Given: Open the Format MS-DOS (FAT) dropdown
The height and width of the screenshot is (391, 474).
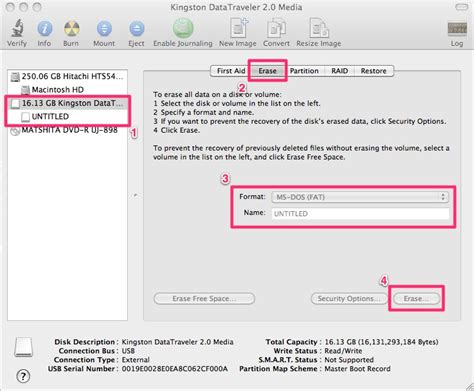Looking at the screenshot, I should point(360,197).
